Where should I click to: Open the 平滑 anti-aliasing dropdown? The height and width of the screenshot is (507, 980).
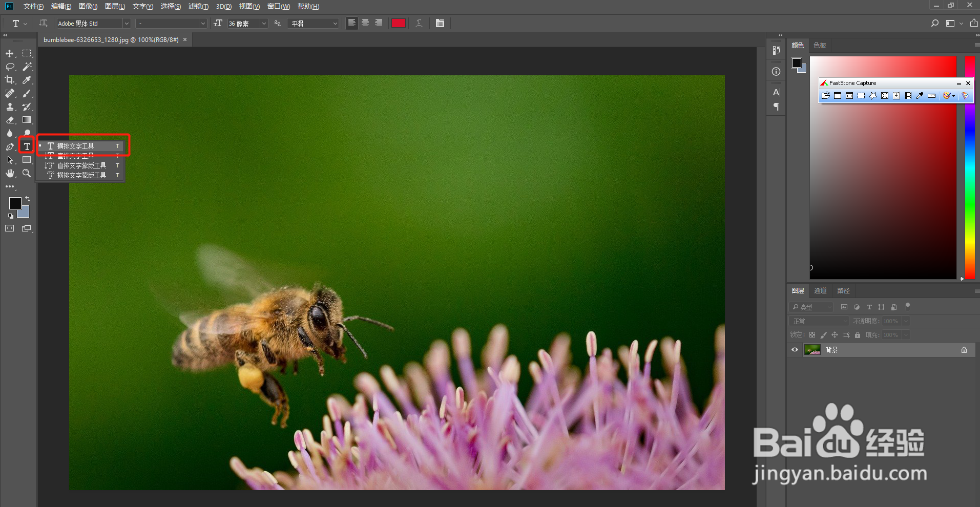tap(314, 24)
